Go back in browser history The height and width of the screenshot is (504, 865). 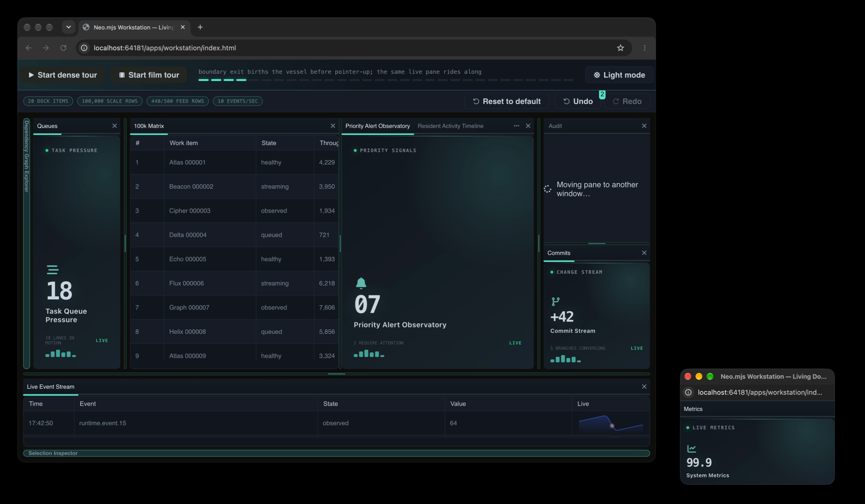pos(29,48)
